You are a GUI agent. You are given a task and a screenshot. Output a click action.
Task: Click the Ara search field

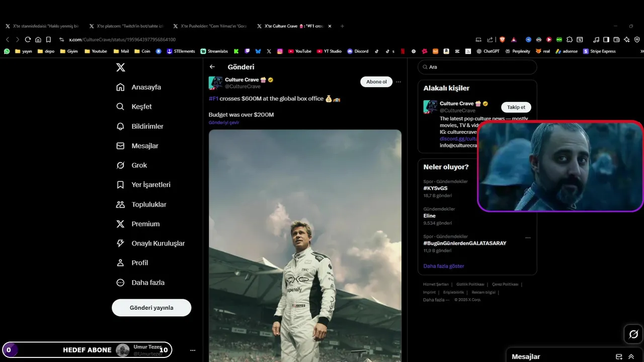(477, 67)
